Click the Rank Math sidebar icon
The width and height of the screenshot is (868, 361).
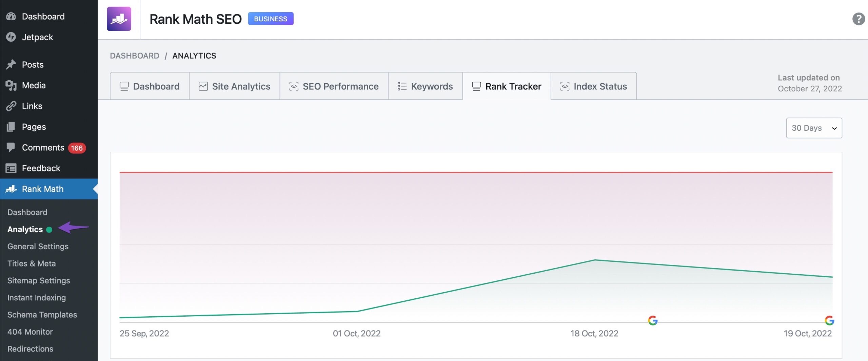(11, 189)
